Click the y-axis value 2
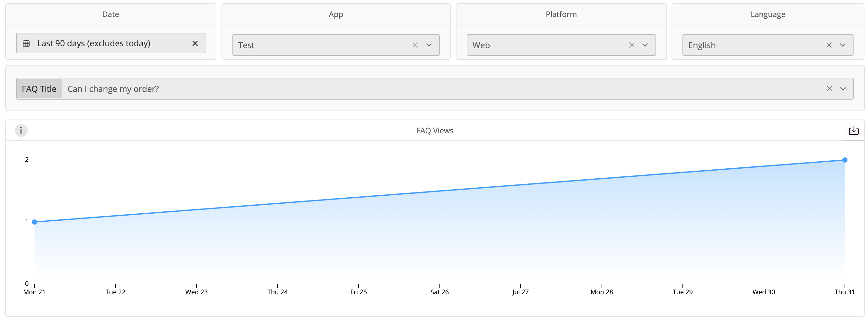868x320 pixels. 27,160
